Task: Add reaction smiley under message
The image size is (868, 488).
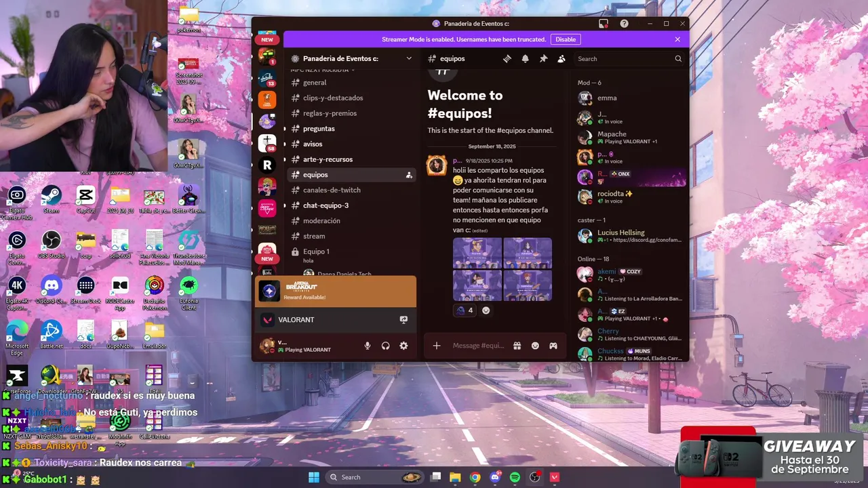Action: pyautogui.click(x=486, y=310)
